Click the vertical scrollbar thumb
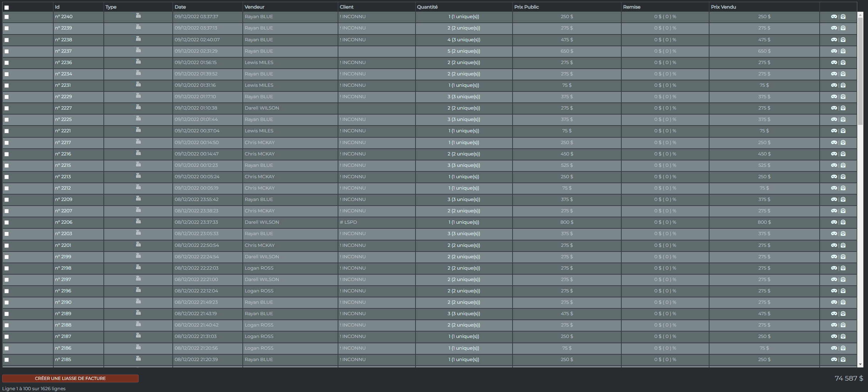868x392 pixels. (861, 71)
